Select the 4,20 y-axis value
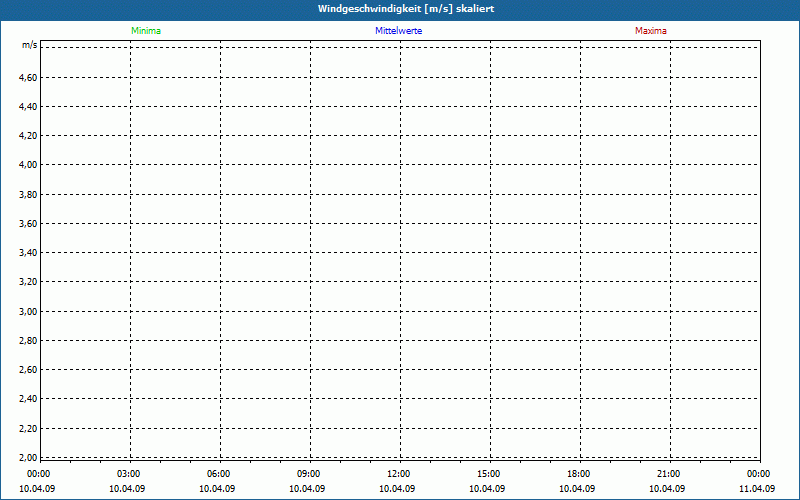The height and width of the screenshot is (500, 800). click(x=28, y=136)
